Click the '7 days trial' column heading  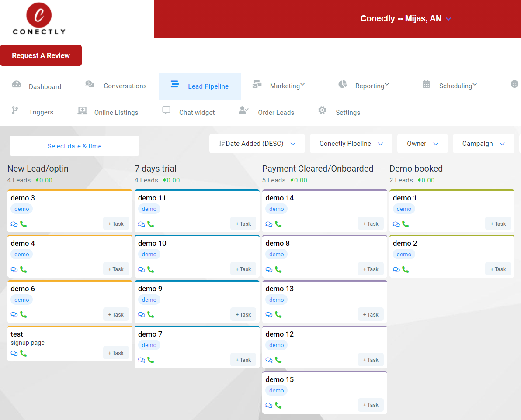tap(156, 169)
